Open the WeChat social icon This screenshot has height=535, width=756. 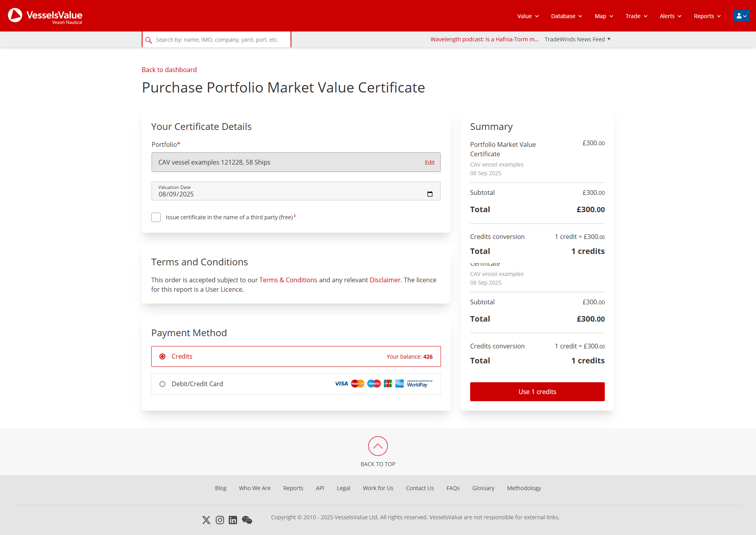pyautogui.click(x=247, y=520)
